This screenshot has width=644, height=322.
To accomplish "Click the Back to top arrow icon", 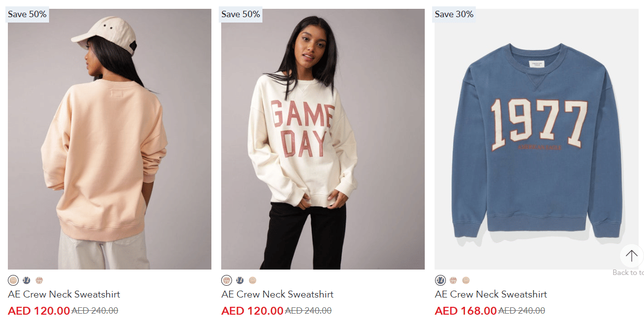I will 631,255.
